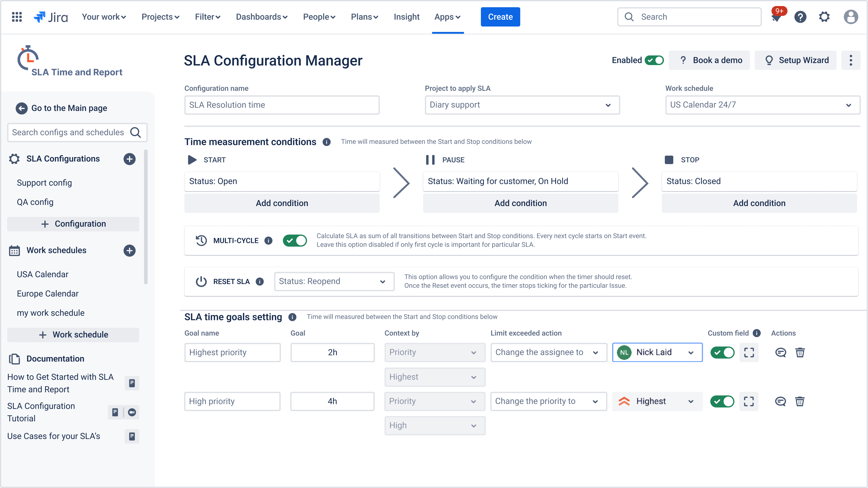Click info icon next to Time measurement conditions

pyautogui.click(x=326, y=142)
